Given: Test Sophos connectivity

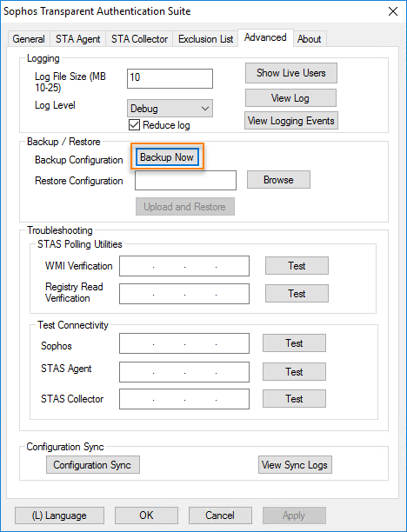Looking at the screenshot, I should click(294, 343).
